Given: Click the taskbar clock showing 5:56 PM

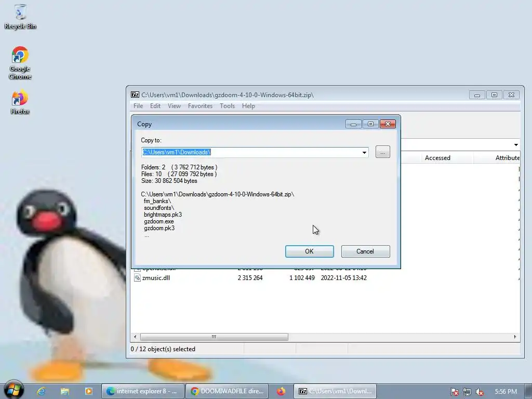Looking at the screenshot, I should point(506,392).
